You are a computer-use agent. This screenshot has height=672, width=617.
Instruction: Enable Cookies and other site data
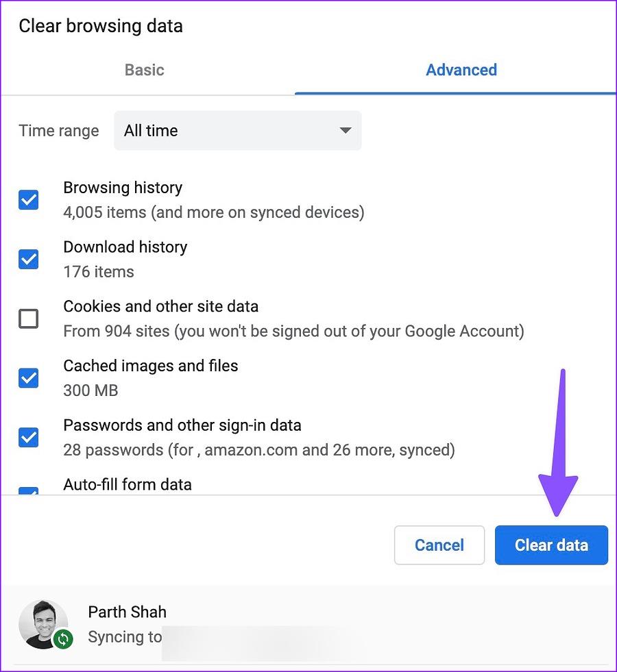click(x=28, y=319)
